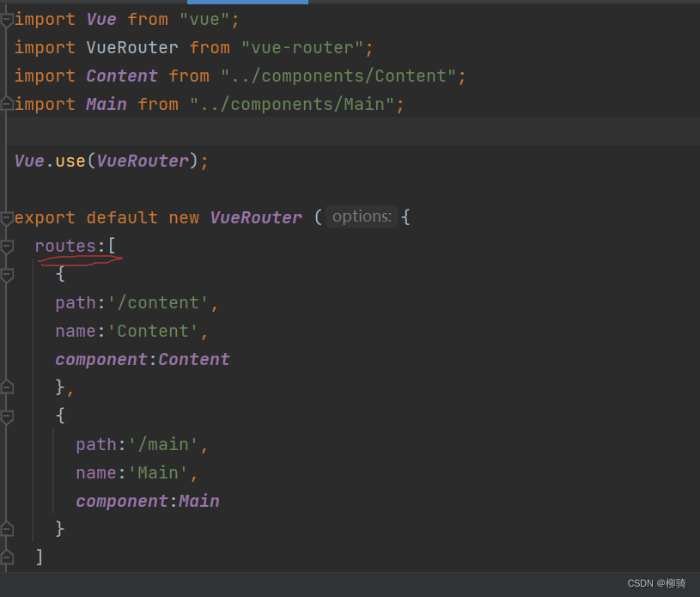
Task: Click Main identifier in fourth import line
Action: point(107,104)
